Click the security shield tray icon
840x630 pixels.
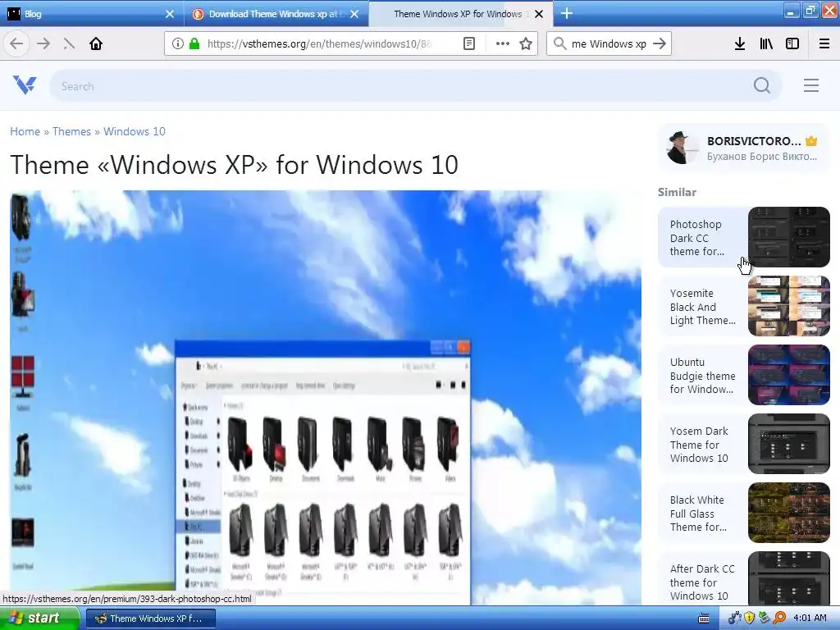[749, 618]
